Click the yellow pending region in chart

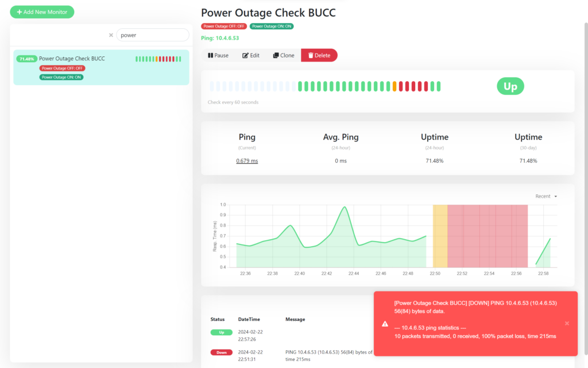click(x=440, y=236)
